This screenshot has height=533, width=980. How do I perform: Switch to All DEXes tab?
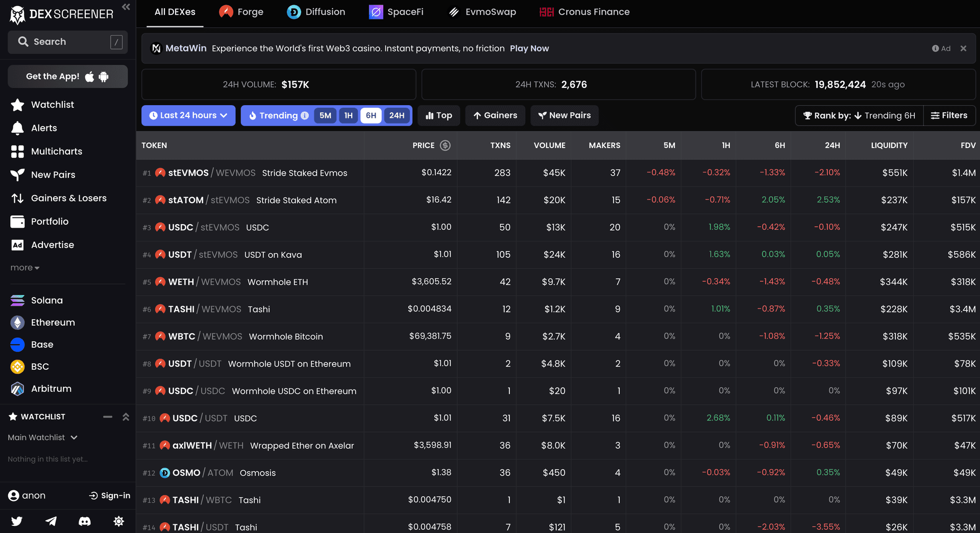(175, 12)
